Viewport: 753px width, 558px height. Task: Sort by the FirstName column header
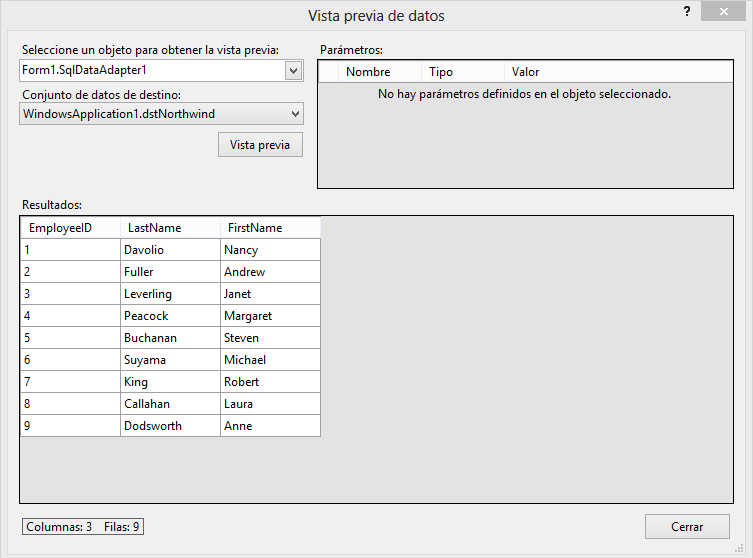pos(270,228)
